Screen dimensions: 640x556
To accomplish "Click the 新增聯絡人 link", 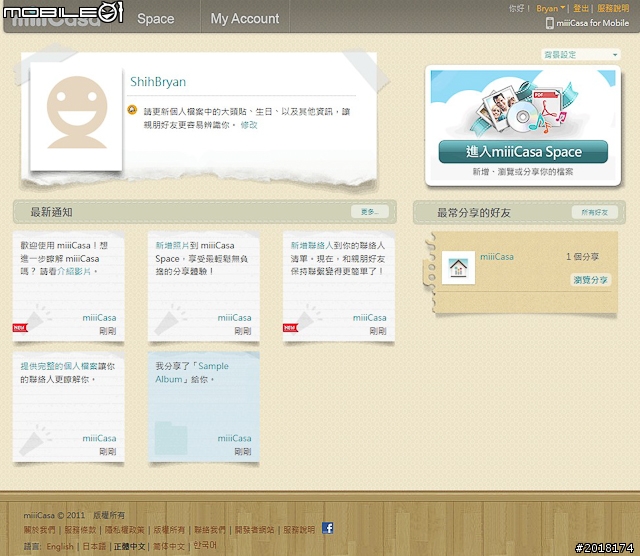I will click(x=311, y=245).
